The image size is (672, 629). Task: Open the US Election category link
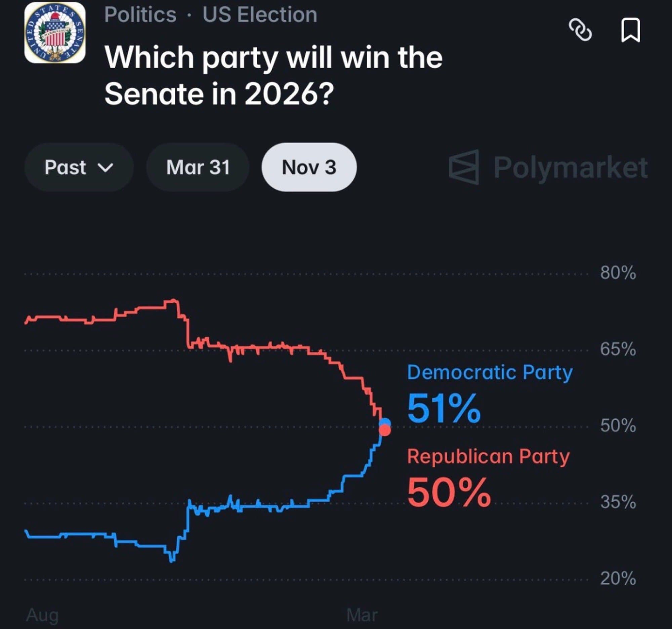tap(260, 15)
